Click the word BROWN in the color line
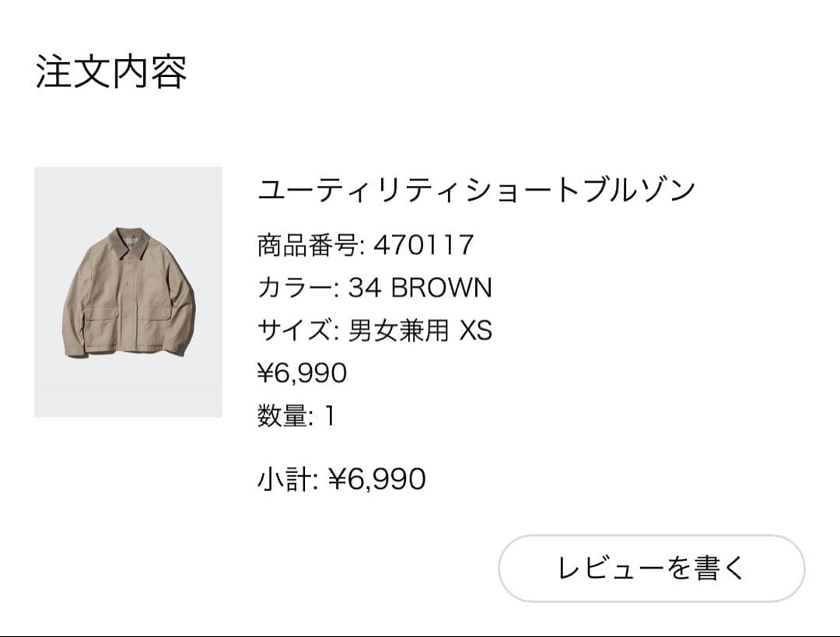The image size is (840, 637). click(x=441, y=289)
